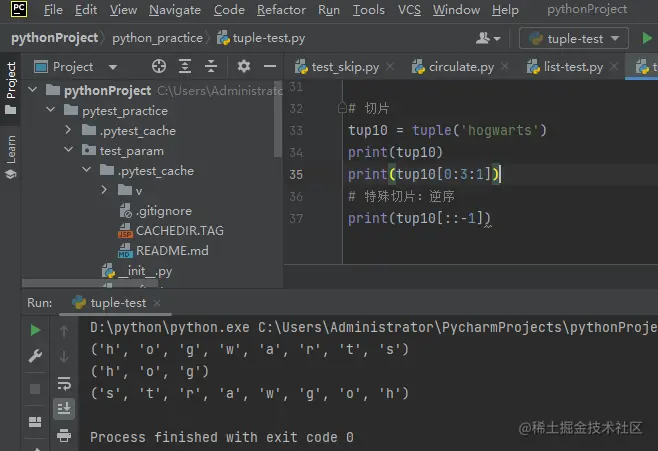Toggle Soft-Wrap in Run console

click(x=64, y=383)
